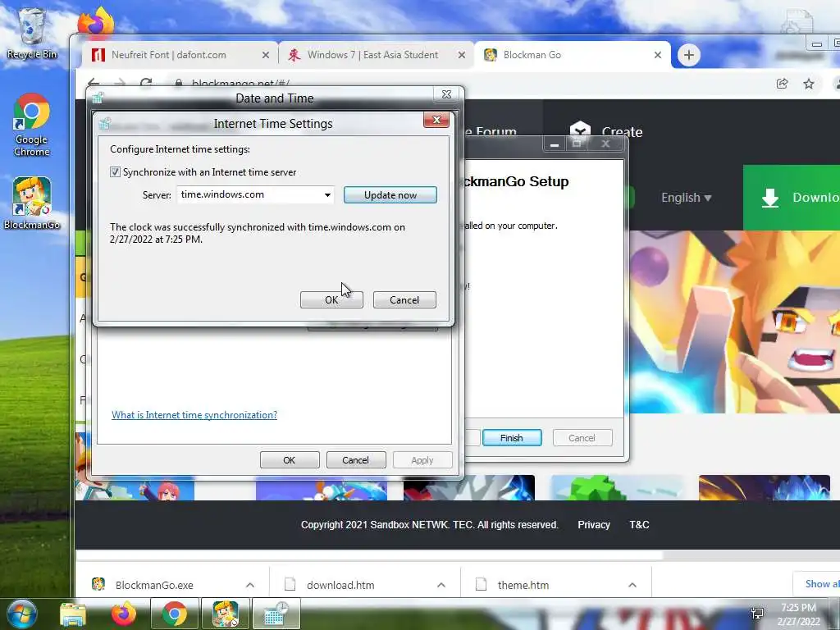Click Cancel in Internet Time Settings
840x630 pixels.
[404, 300]
